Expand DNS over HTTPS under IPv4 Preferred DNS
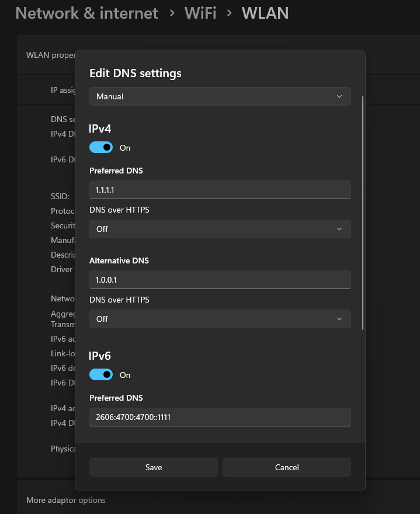 (220, 229)
